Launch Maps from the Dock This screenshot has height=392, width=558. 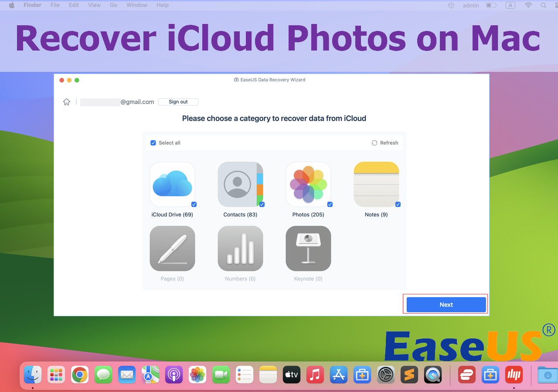(x=150, y=374)
